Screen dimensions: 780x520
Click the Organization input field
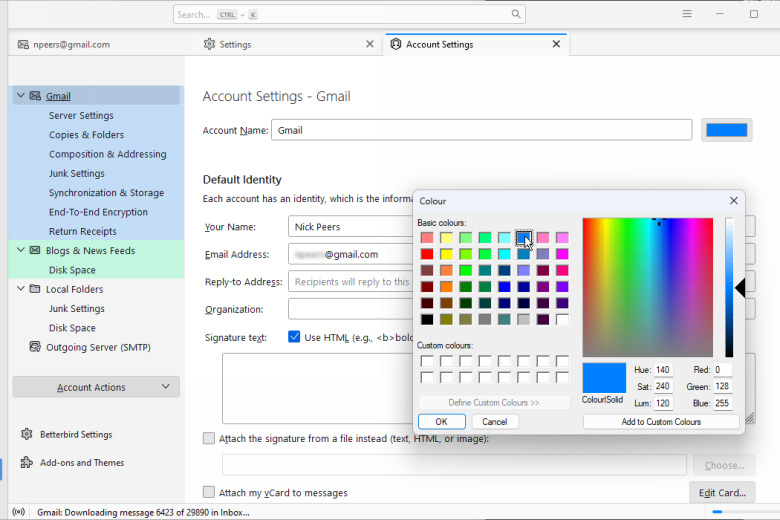point(351,309)
